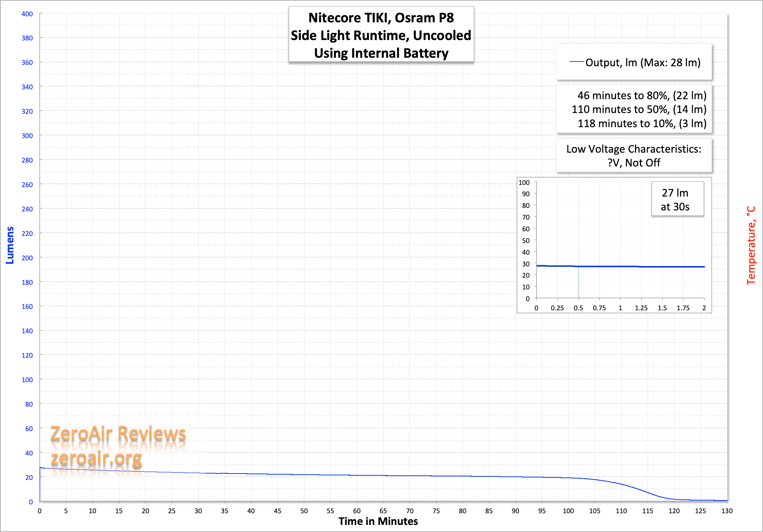Click the runtime percentages text box
The image size is (763, 532).
pyautogui.click(x=639, y=109)
